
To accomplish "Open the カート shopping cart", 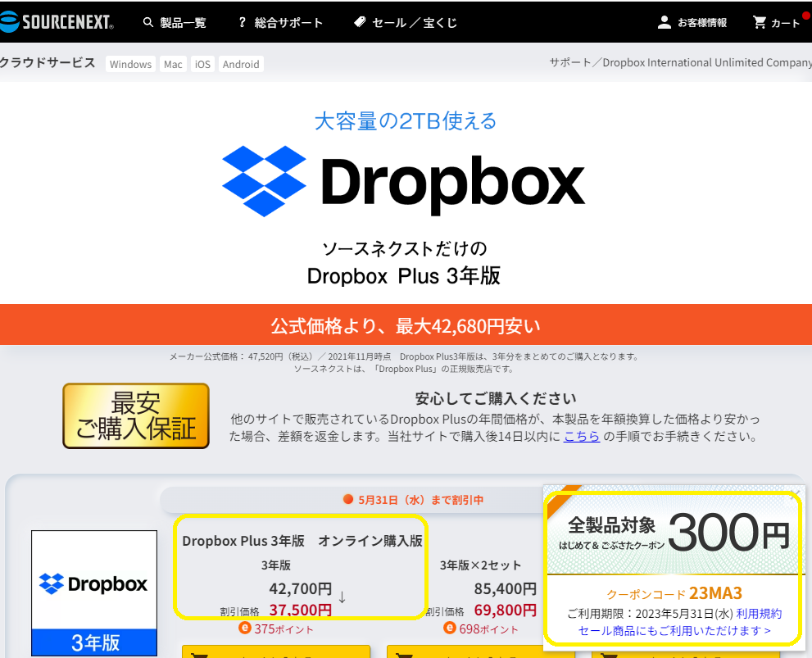I will coord(776,22).
